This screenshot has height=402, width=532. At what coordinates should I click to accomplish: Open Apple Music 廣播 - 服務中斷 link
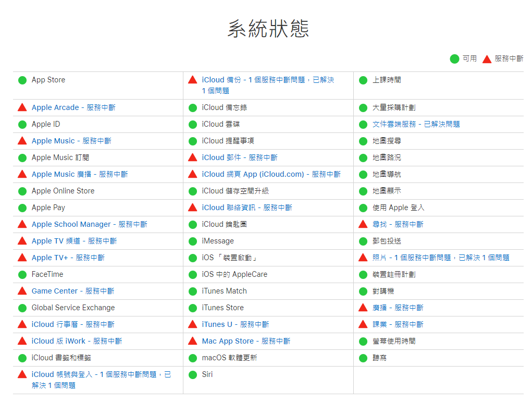80,174
